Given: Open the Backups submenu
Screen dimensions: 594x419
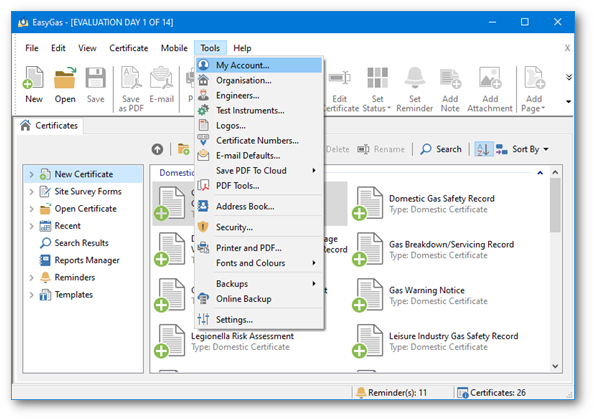Looking at the screenshot, I should coord(259,284).
